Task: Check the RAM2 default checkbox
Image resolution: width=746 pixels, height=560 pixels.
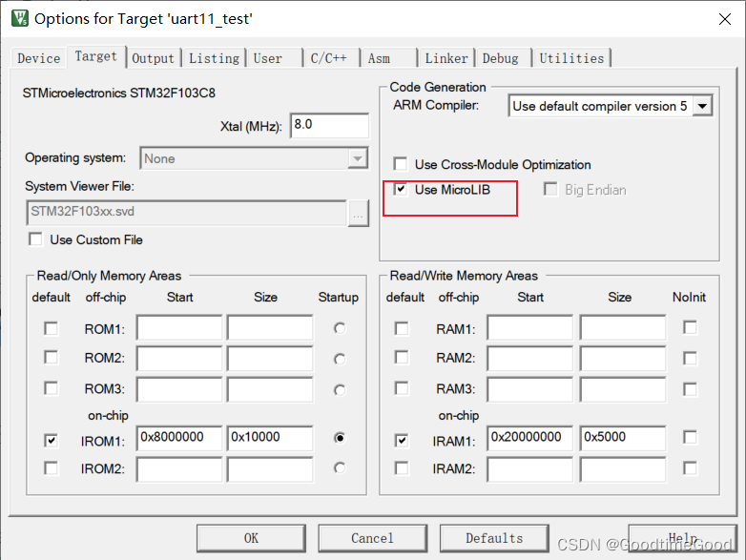Action: (x=402, y=358)
